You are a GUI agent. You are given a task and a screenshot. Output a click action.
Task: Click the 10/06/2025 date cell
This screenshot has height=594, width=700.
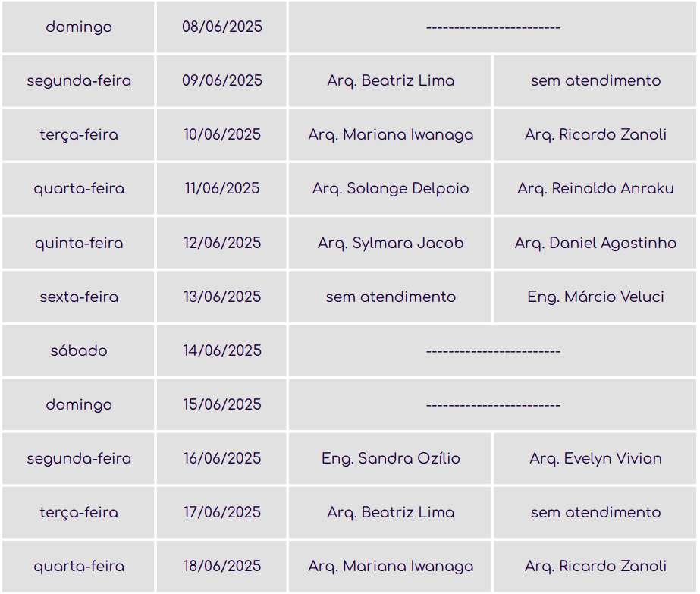click(x=222, y=135)
